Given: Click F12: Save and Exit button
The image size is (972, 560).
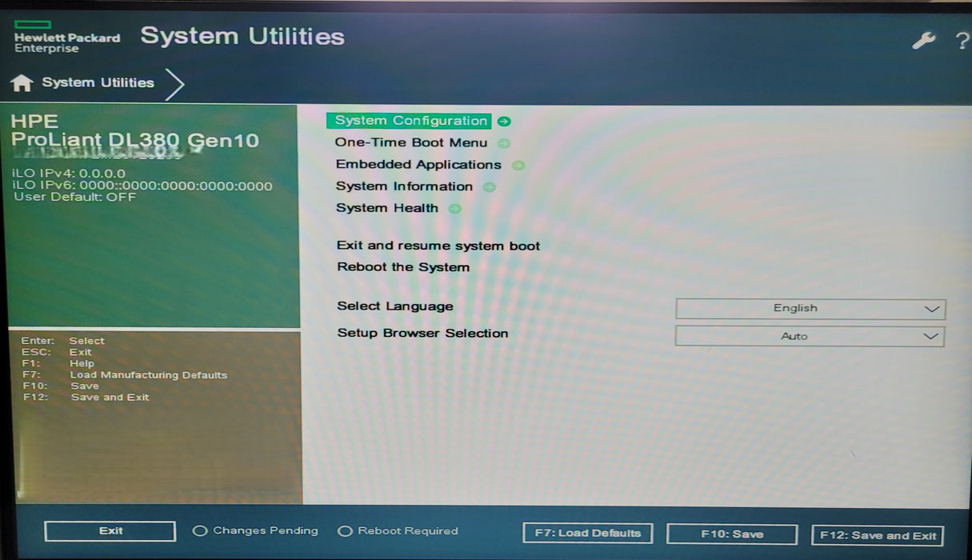Looking at the screenshot, I should (x=878, y=536).
